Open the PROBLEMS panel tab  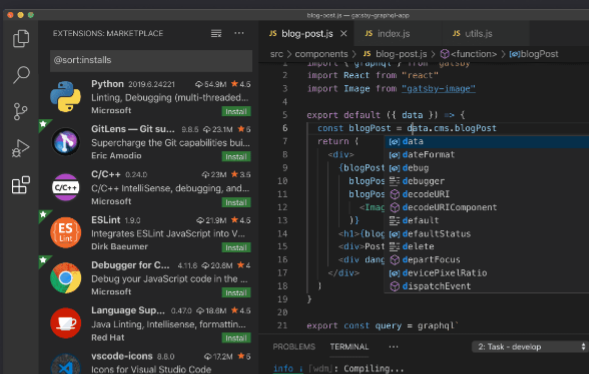click(x=294, y=347)
